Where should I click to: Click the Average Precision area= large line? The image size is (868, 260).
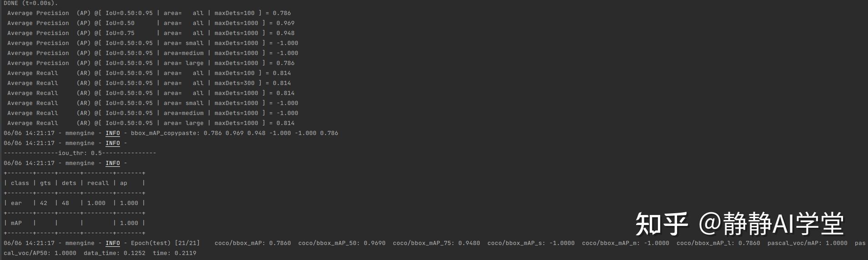click(151, 63)
